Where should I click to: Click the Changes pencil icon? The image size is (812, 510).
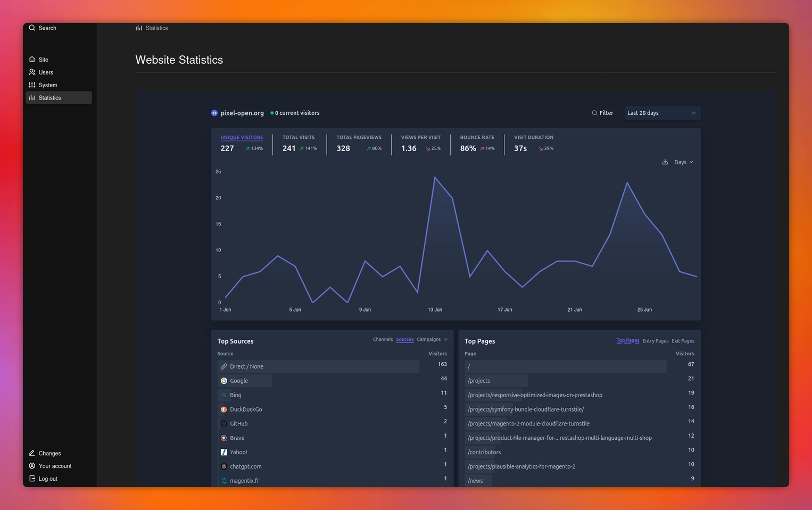pos(32,453)
